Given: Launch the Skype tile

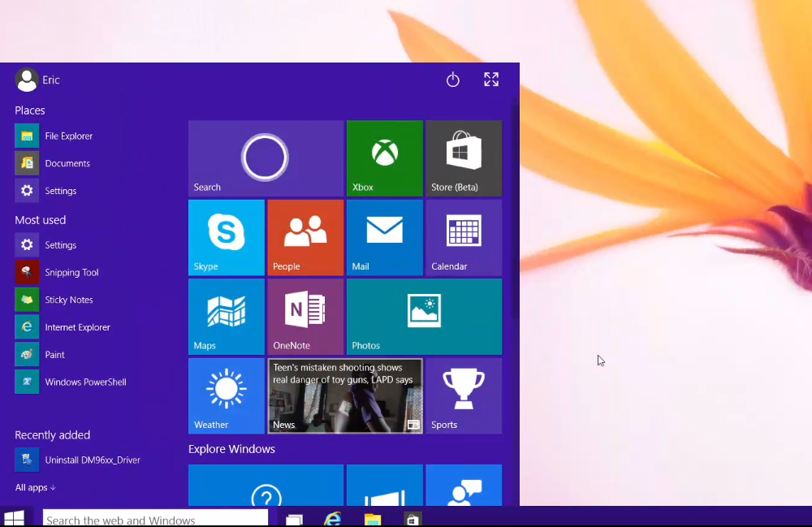Looking at the screenshot, I should (227, 238).
